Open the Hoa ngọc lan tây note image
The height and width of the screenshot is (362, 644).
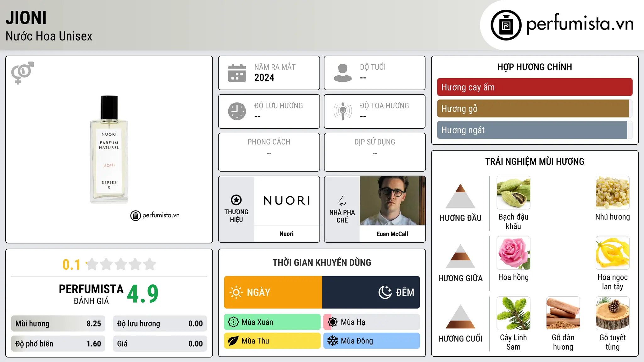[x=613, y=253]
